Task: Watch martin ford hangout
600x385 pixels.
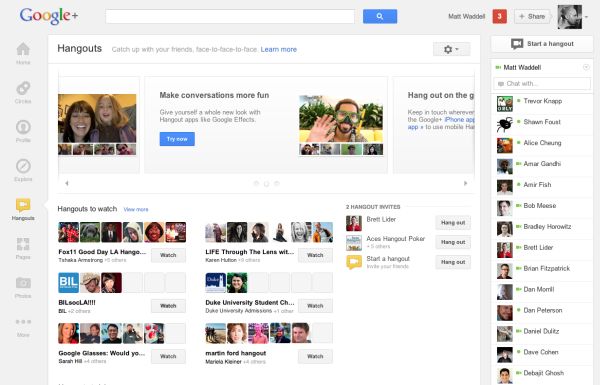Action: point(315,356)
